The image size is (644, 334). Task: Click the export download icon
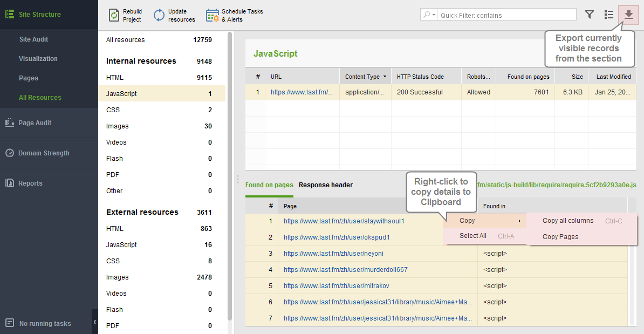pos(628,15)
